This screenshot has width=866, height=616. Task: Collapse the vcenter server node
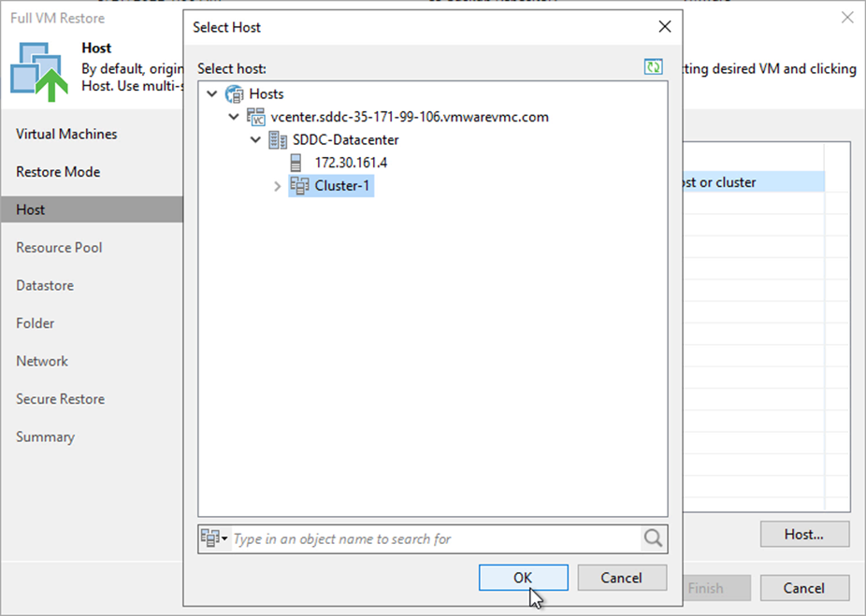[x=234, y=117]
